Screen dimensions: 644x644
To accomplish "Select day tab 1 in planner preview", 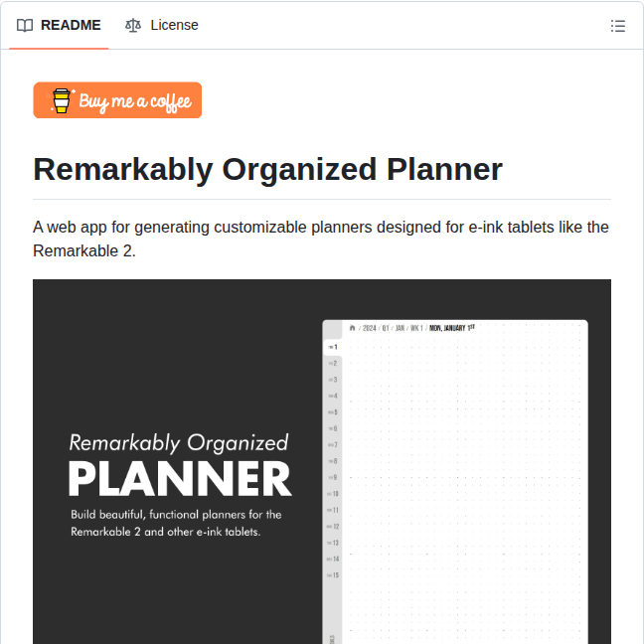I will click(x=333, y=347).
